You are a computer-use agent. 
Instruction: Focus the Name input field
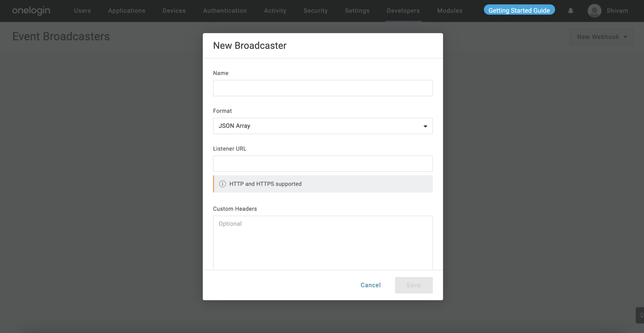[323, 88]
